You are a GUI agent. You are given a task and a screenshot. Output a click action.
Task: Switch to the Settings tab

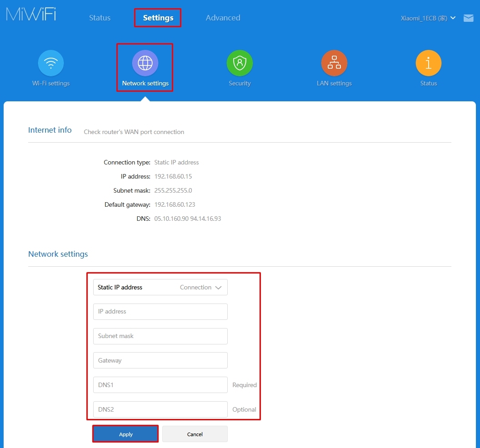pyautogui.click(x=158, y=18)
